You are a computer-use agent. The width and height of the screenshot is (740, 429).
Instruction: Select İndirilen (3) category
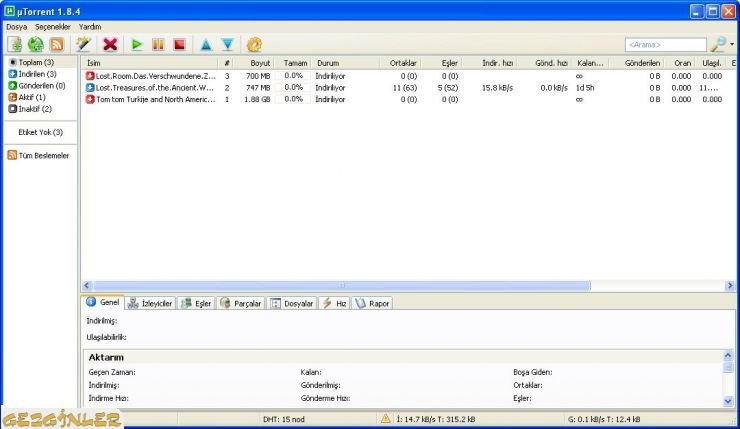point(37,74)
